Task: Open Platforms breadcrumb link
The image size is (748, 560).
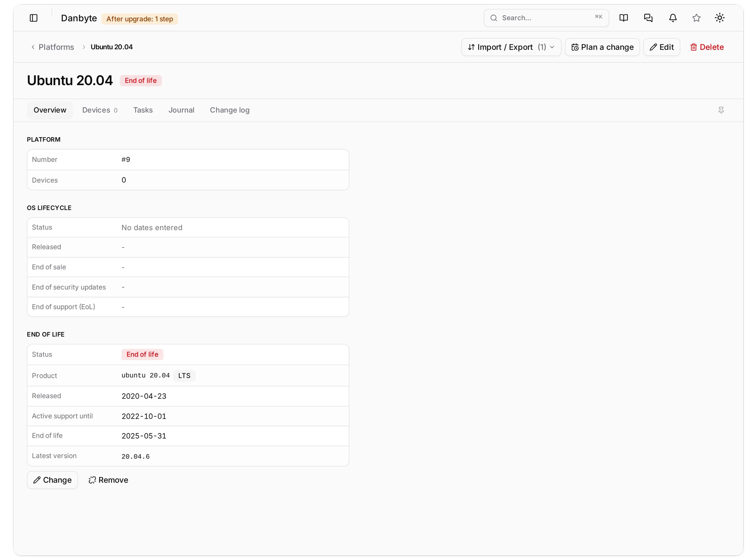Action: pyautogui.click(x=56, y=47)
